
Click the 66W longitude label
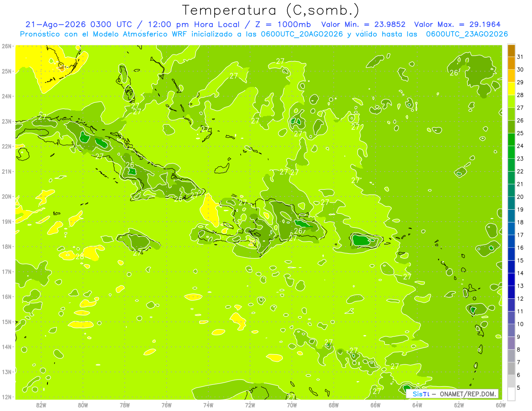[x=376, y=405]
